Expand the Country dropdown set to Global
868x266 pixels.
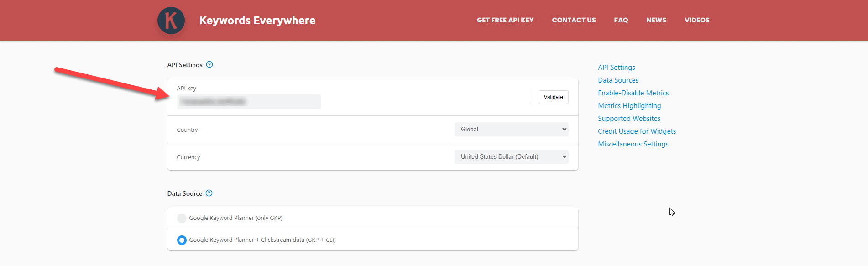click(511, 130)
